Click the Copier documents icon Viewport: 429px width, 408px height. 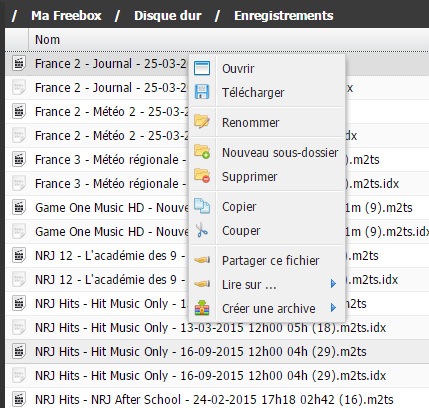pos(202,206)
